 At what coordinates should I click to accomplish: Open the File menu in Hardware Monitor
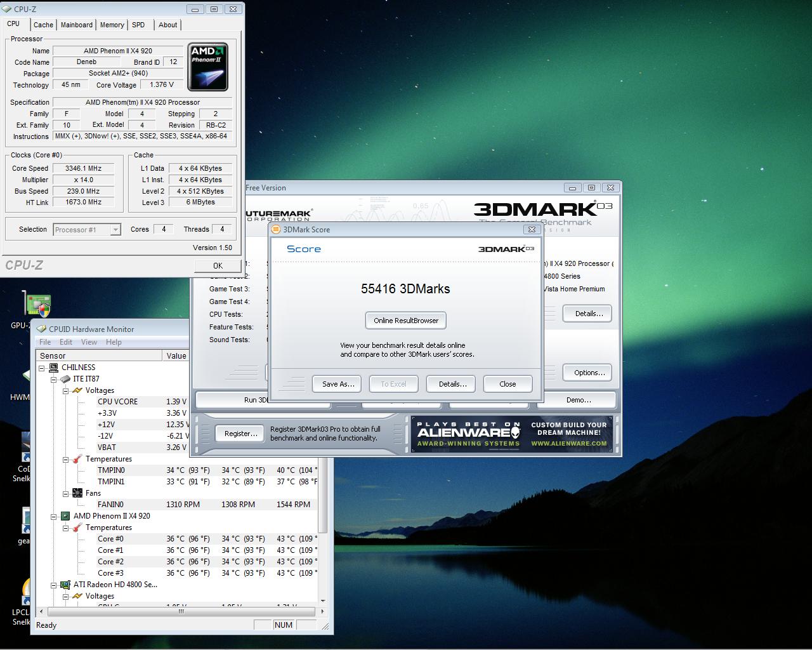45,342
